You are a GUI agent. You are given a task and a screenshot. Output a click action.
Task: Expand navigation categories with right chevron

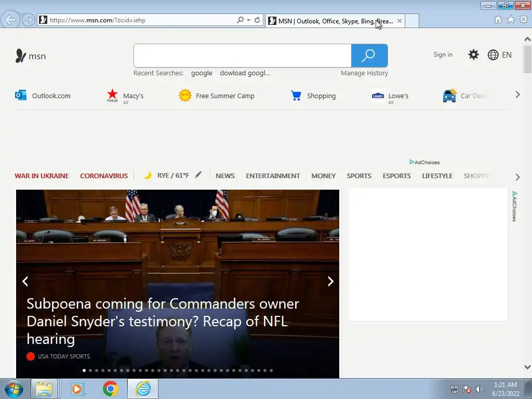tap(517, 177)
